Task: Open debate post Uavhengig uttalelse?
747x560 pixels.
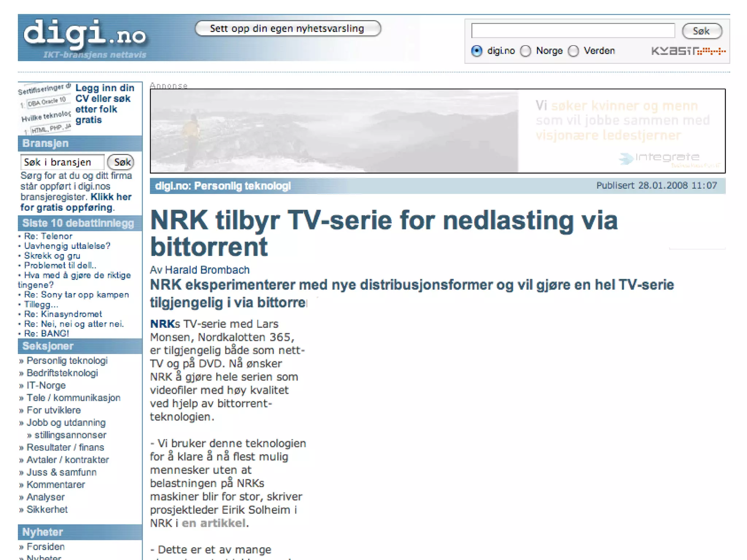Action: click(x=67, y=246)
